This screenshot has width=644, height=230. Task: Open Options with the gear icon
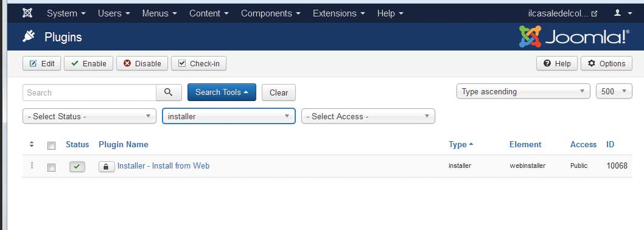click(x=606, y=64)
